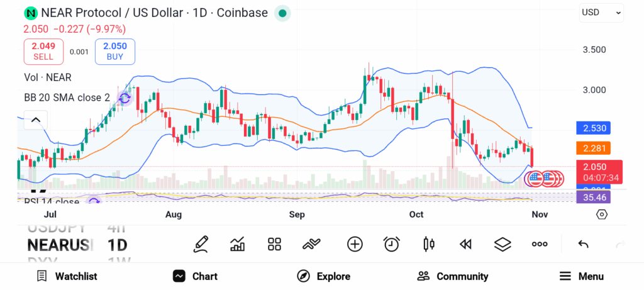The height and width of the screenshot is (290, 644).
Task: Undo the last chart action
Action: point(583,244)
